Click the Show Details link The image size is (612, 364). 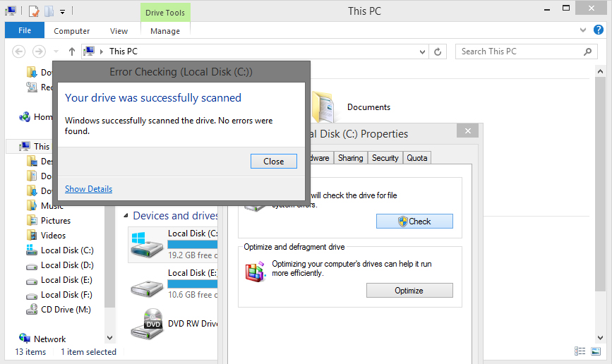click(88, 189)
